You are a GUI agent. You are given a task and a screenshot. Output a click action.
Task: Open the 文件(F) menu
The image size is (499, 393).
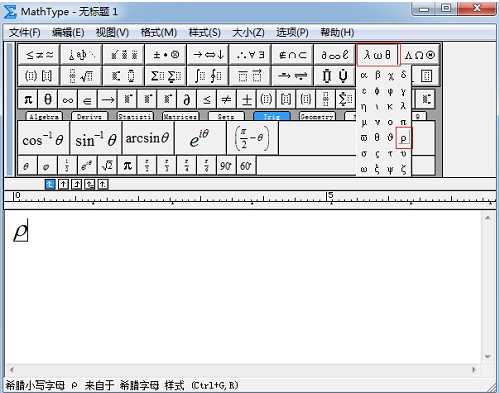(25, 32)
